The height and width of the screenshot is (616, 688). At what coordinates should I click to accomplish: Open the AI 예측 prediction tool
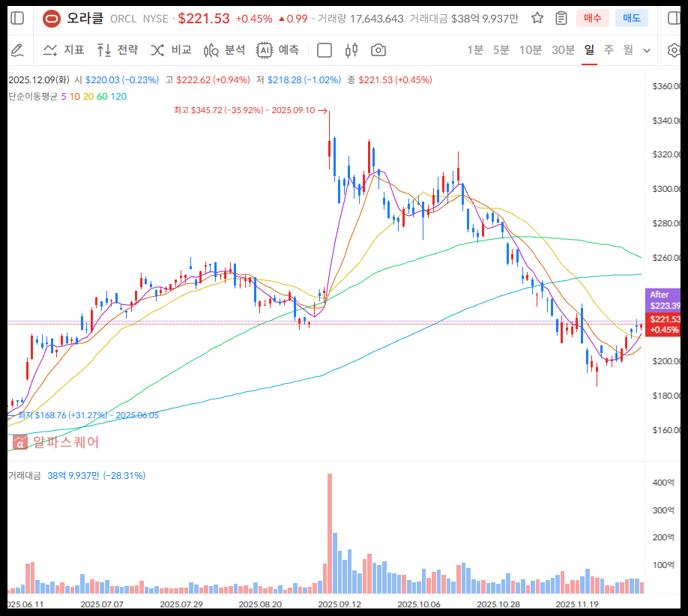(x=278, y=50)
